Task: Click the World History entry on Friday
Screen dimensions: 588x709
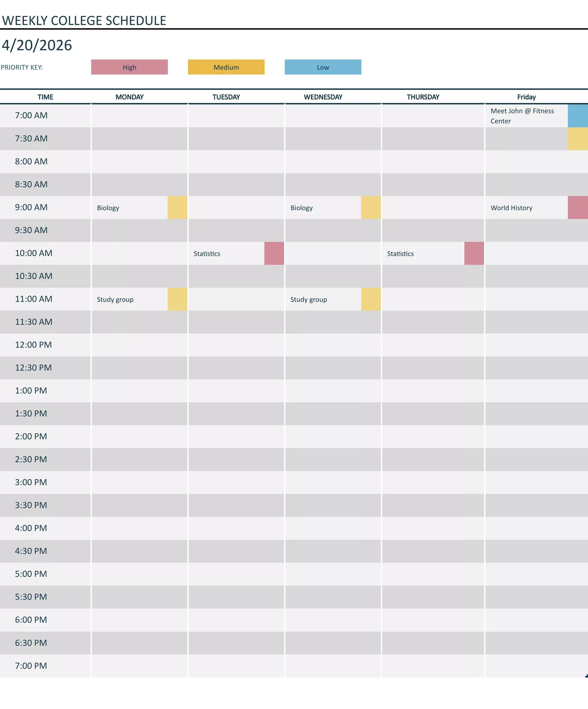Action: (512, 208)
